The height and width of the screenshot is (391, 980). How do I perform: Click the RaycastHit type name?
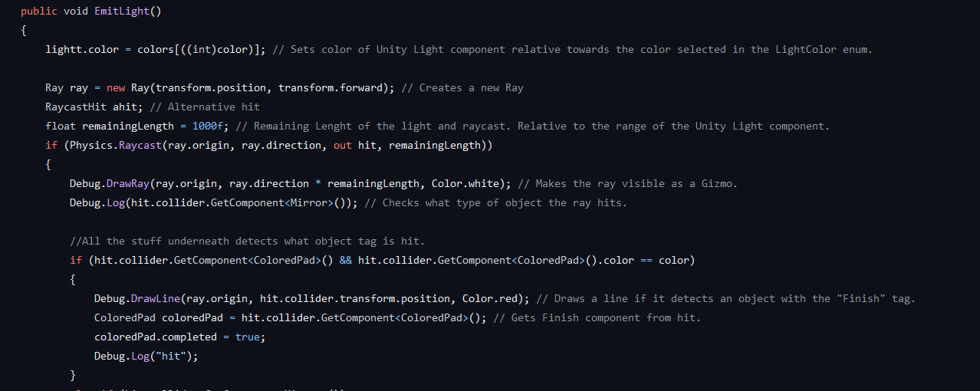76,107
